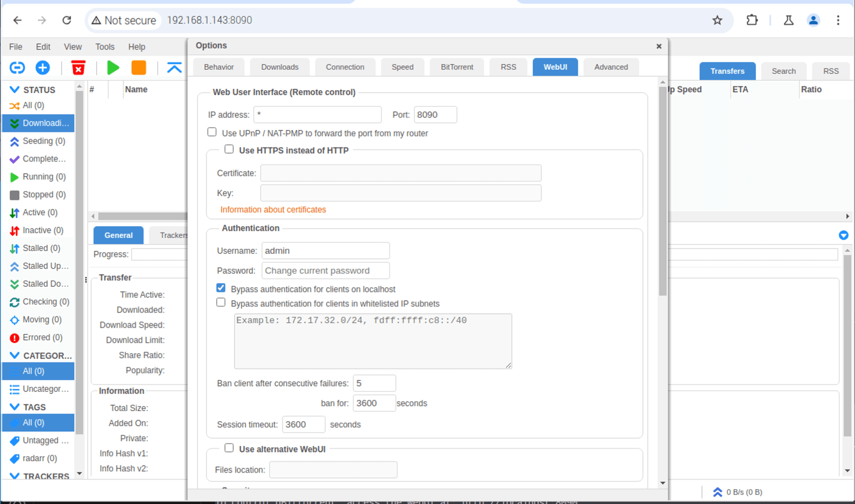Viewport: 855px width, 504px height.
Task: Switch to the Search view
Action: tap(783, 71)
